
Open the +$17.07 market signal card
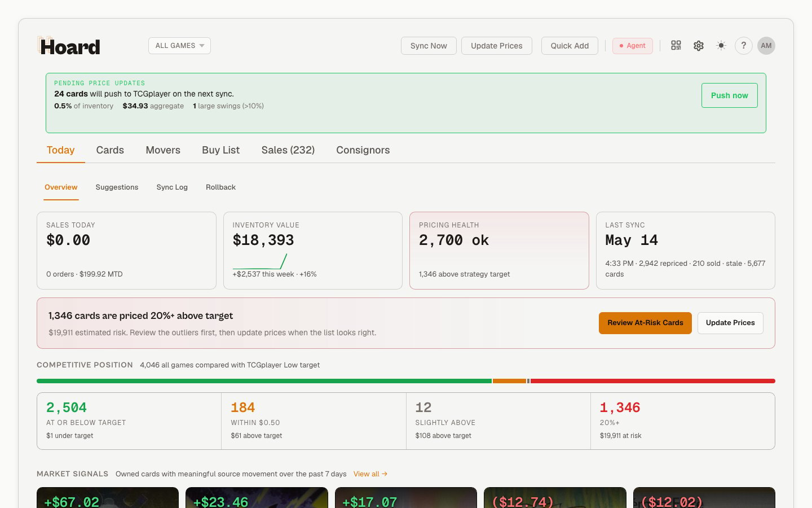coord(406,498)
